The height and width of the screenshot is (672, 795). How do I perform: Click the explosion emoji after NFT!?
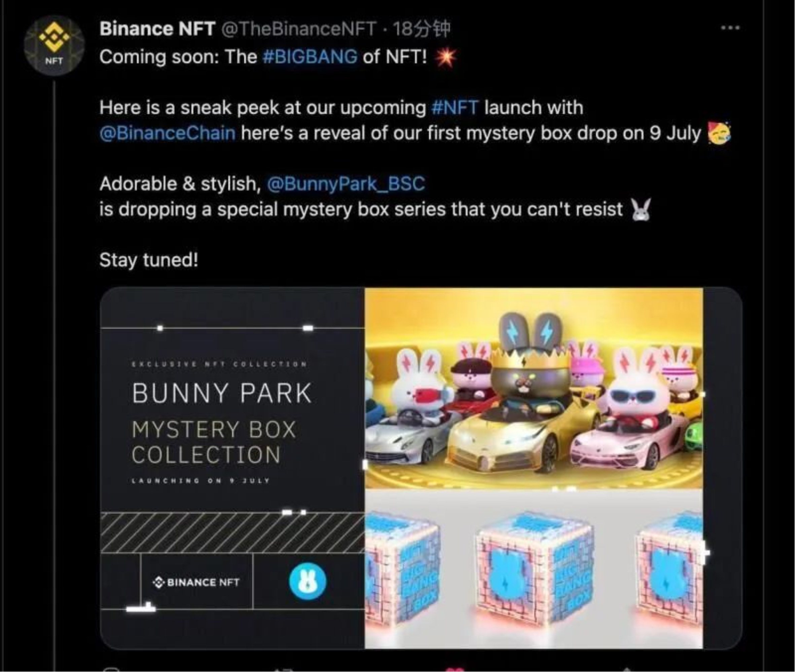coord(445,58)
